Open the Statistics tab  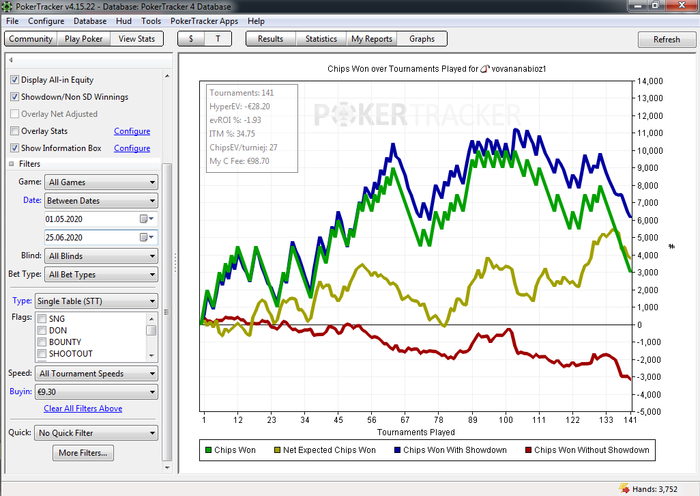[x=321, y=39]
